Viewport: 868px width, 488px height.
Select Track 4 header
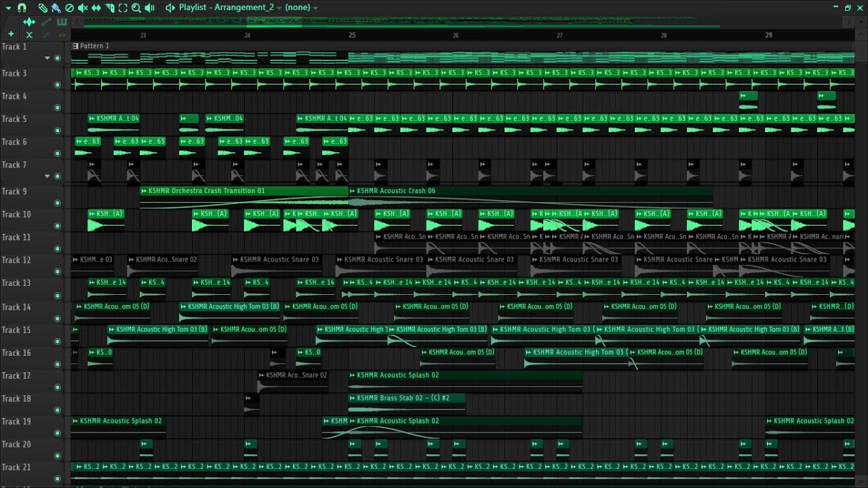pyautogui.click(x=32, y=101)
